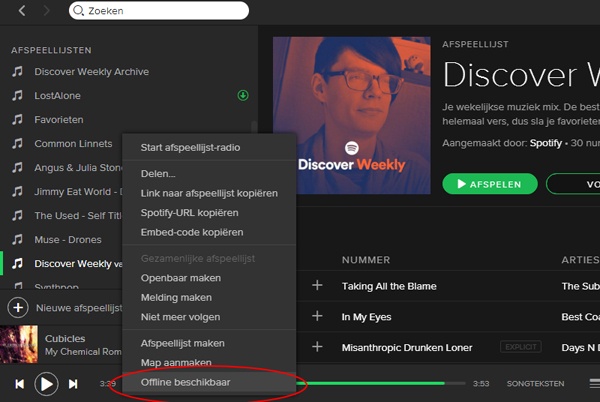
Task: Open the Jimmy Eat World playlist
Action: point(78,192)
